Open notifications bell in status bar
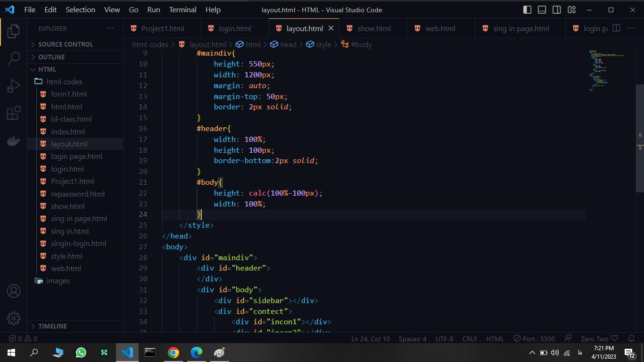 point(631,338)
